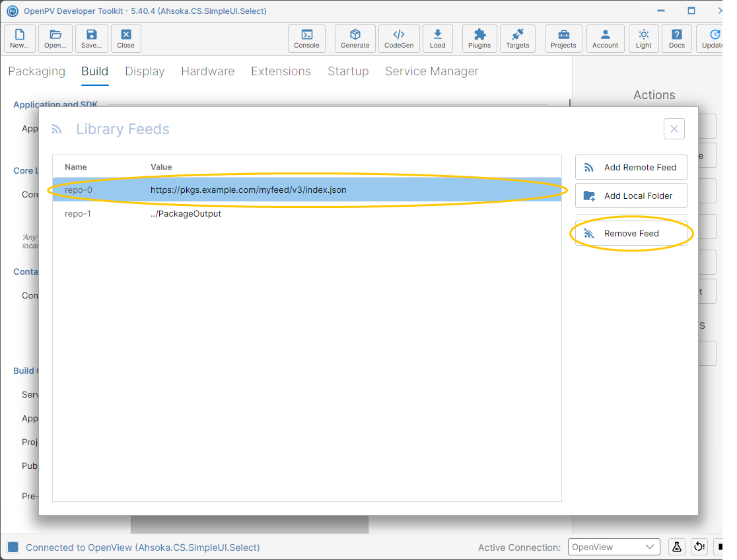Image resolution: width=737 pixels, height=560 pixels.
Task: Open Account settings from toolbar
Action: pyautogui.click(x=605, y=38)
